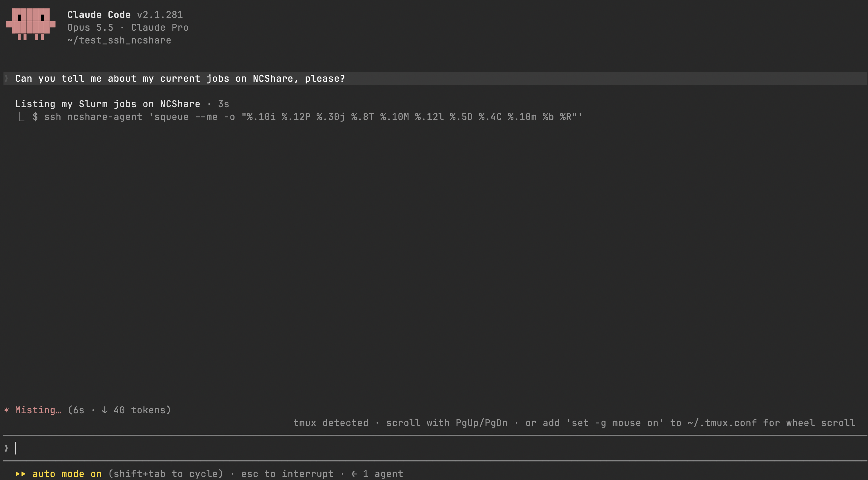Click the chevron beside the user prompt
868x480 pixels.
(6, 79)
